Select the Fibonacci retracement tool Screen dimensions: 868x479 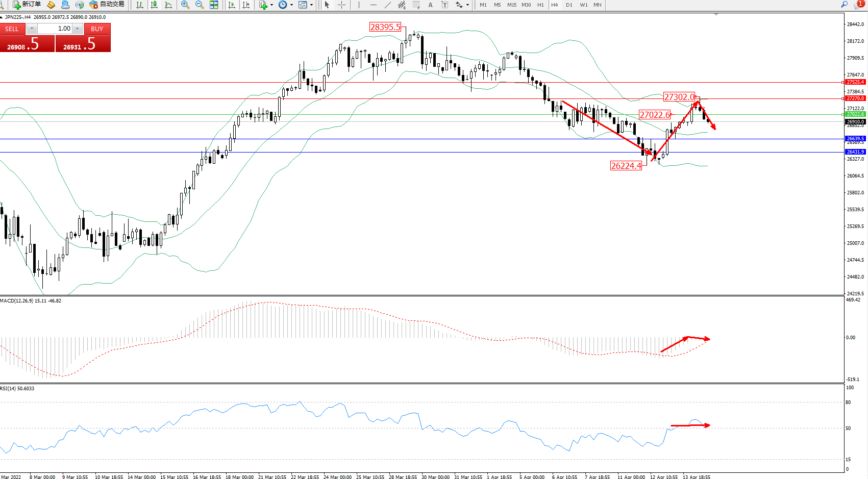416,5
